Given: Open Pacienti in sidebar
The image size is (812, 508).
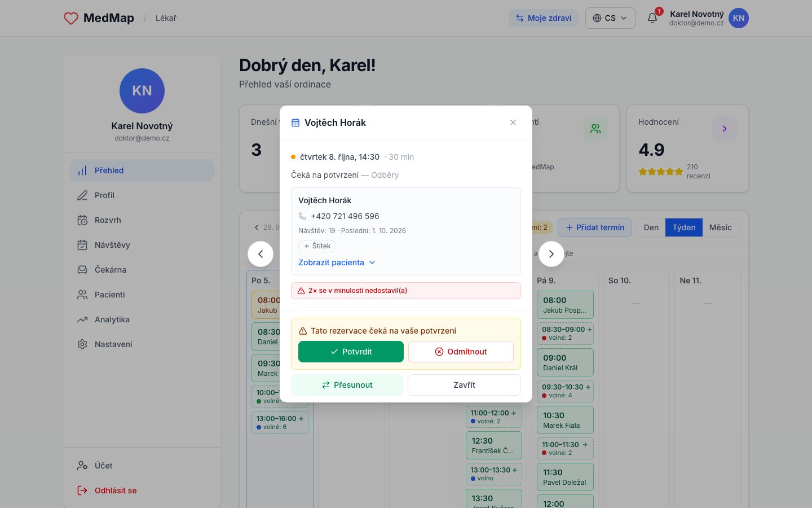Looking at the screenshot, I should tap(142, 295).
